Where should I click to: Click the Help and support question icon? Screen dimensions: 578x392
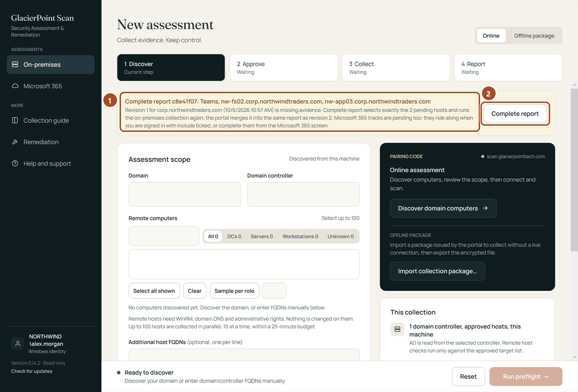pos(15,163)
